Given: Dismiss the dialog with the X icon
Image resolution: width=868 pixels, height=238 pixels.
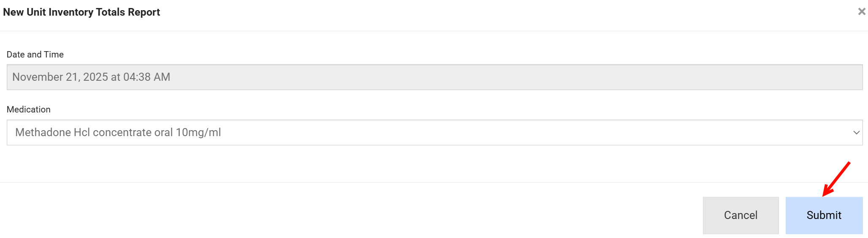Looking at the screenshot, I should coord(862,11).
